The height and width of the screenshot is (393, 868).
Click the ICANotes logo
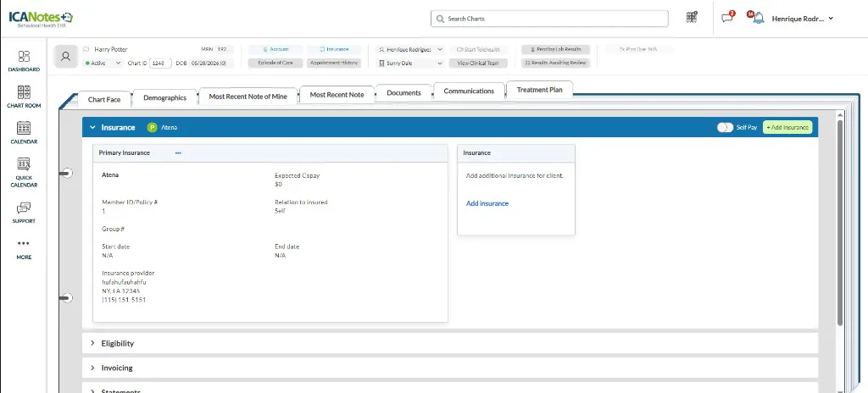[41, 19]
